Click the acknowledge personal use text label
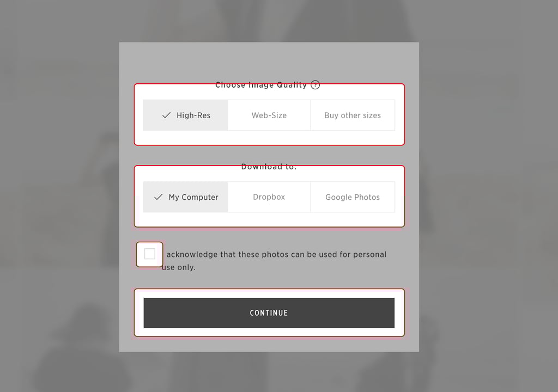The height and width of the screenshot is (392, 558). tap(274, 261)
